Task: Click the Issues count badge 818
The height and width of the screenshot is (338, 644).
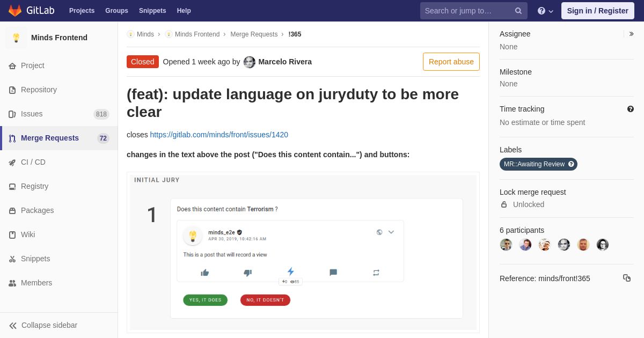Action: [101, 114]
